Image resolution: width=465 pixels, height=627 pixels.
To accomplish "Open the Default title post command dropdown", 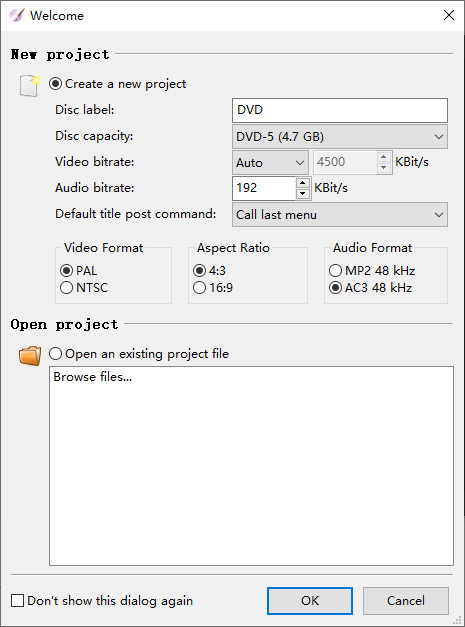I will (x=339, y=215).
